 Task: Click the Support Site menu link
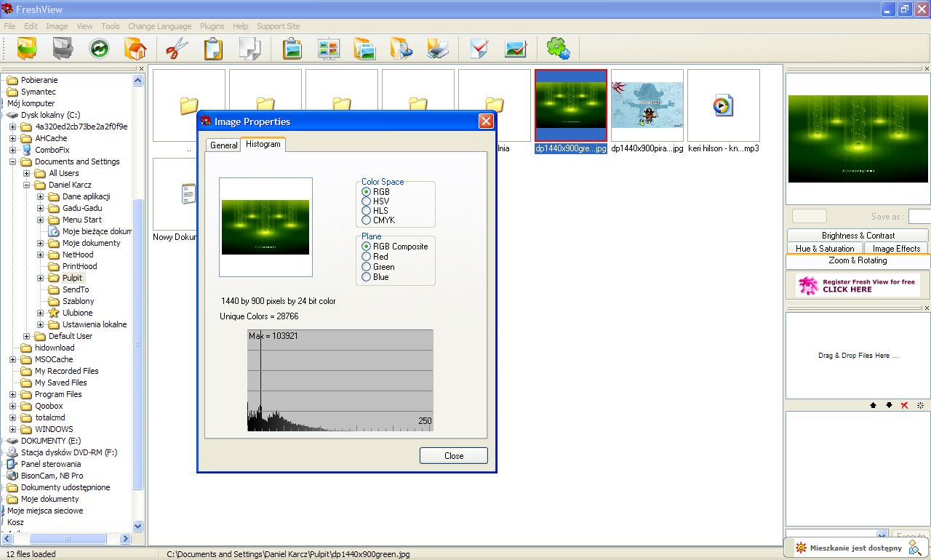(278, 26)
